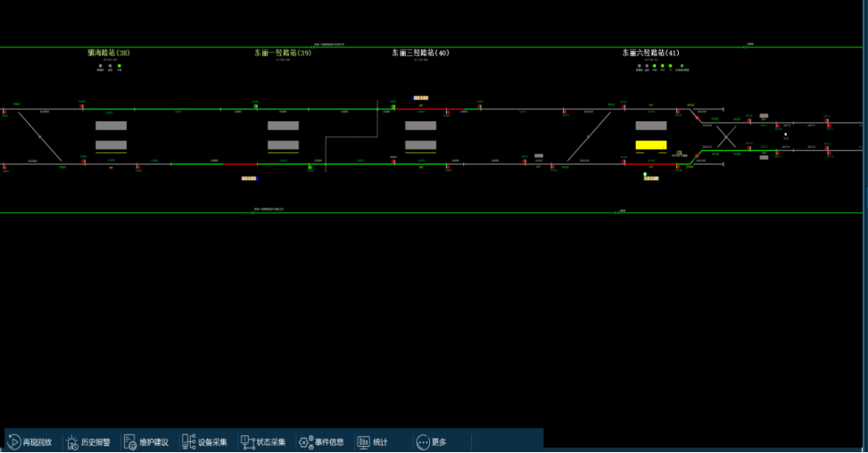Click red occupied section on lower track at 东丽六经路站
Screen dimensions: 868x453
pyautogui.click(x=651, y=164)
